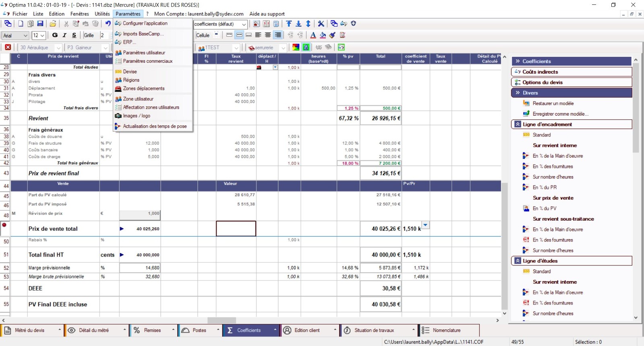This screenshot has height=346, width=644.
Task: Choose Actualisation des temps de pose
Action: [155, 126]
